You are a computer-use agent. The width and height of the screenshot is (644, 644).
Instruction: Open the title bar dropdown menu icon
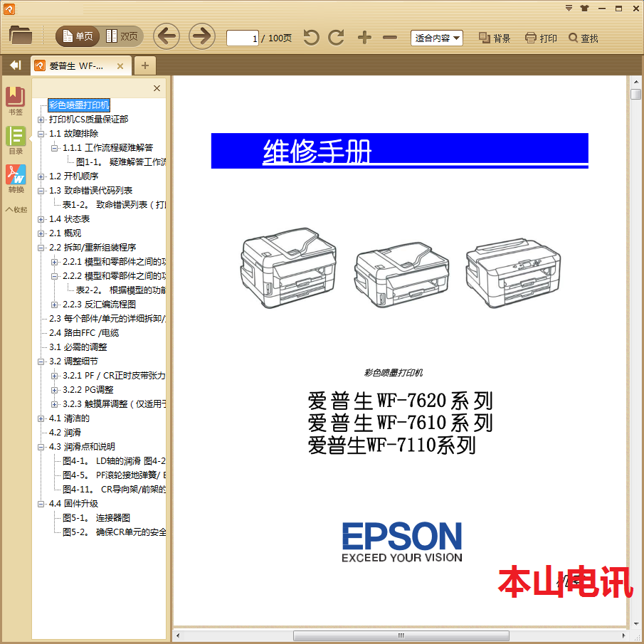(x=569, y=9)
